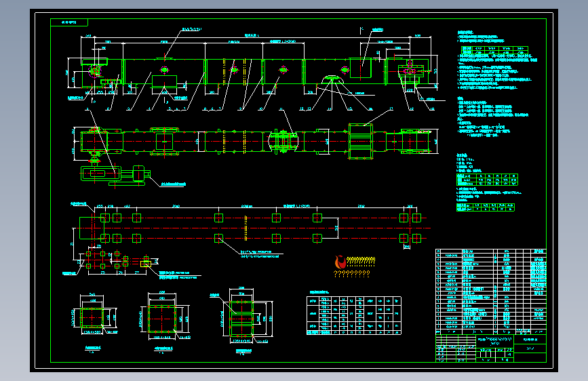588x381 pixels.
Task: Select the small green label box at the top-left
Action: coord(69,22)
